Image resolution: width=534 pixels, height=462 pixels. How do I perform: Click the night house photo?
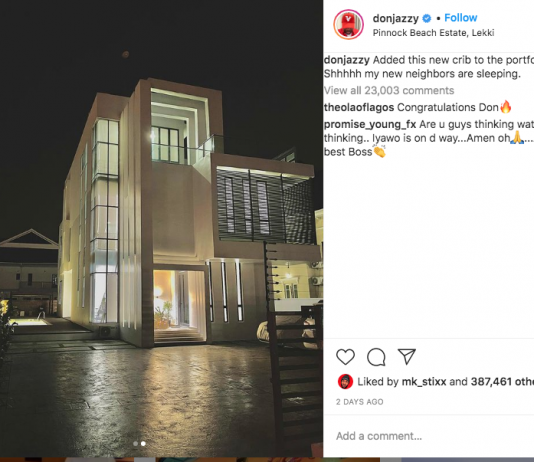(161, 228)
